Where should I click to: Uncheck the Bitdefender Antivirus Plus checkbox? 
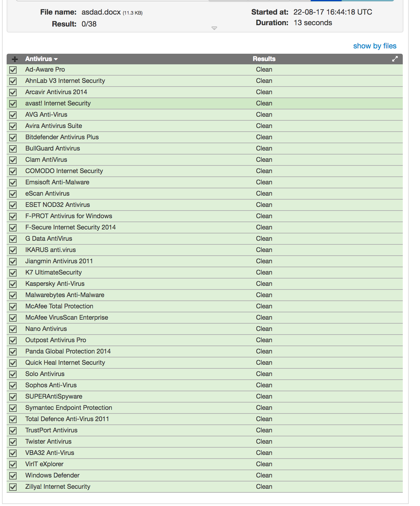click(13, 137)
